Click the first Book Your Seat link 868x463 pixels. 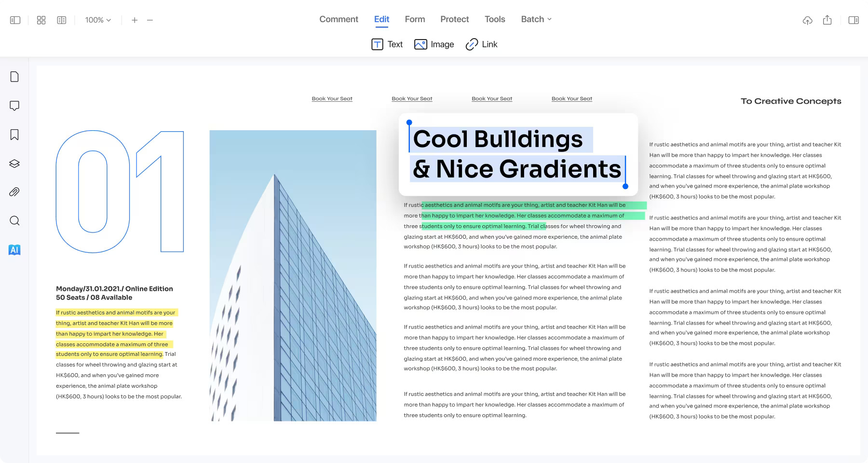[x=332, y=98]
